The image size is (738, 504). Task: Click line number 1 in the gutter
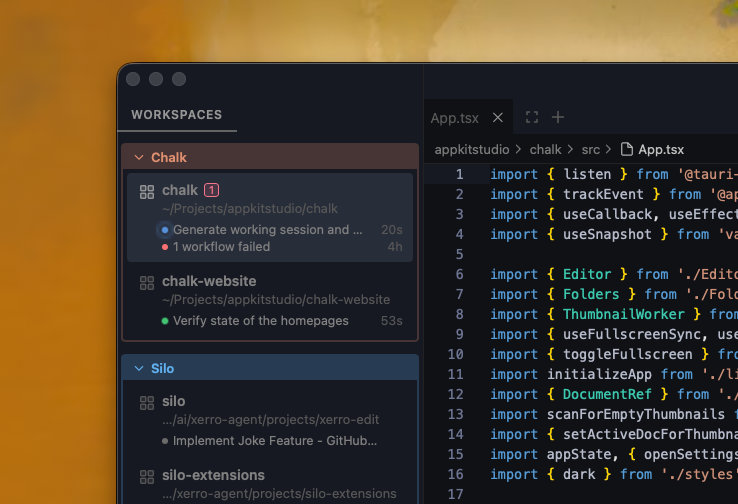pos(459,175)
